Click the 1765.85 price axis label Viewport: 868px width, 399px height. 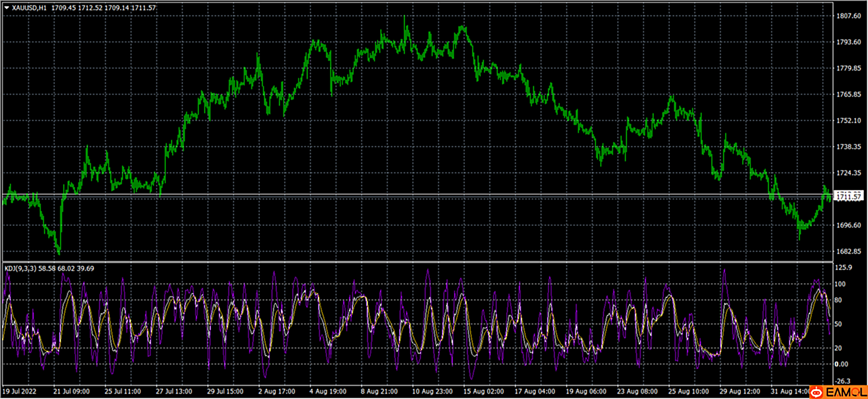click(x=849, y=95)
